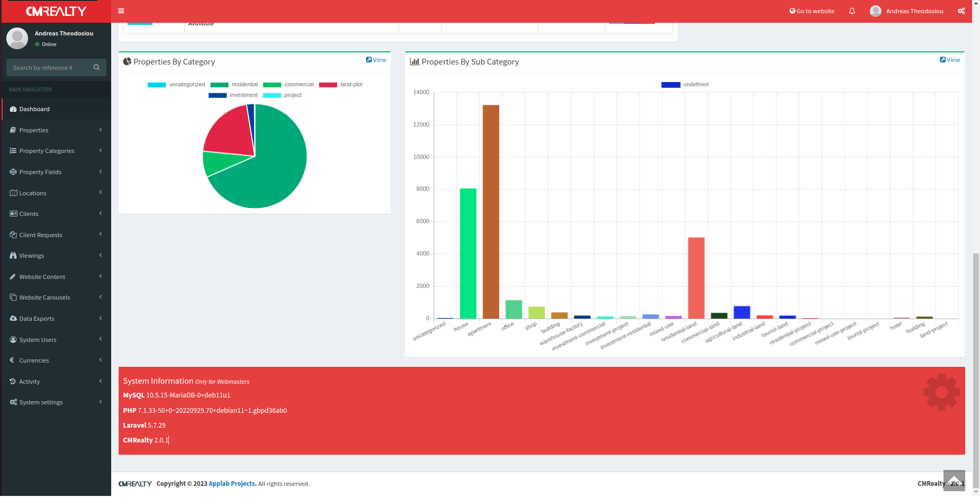Expand the System settings chevron

point(101,402)
